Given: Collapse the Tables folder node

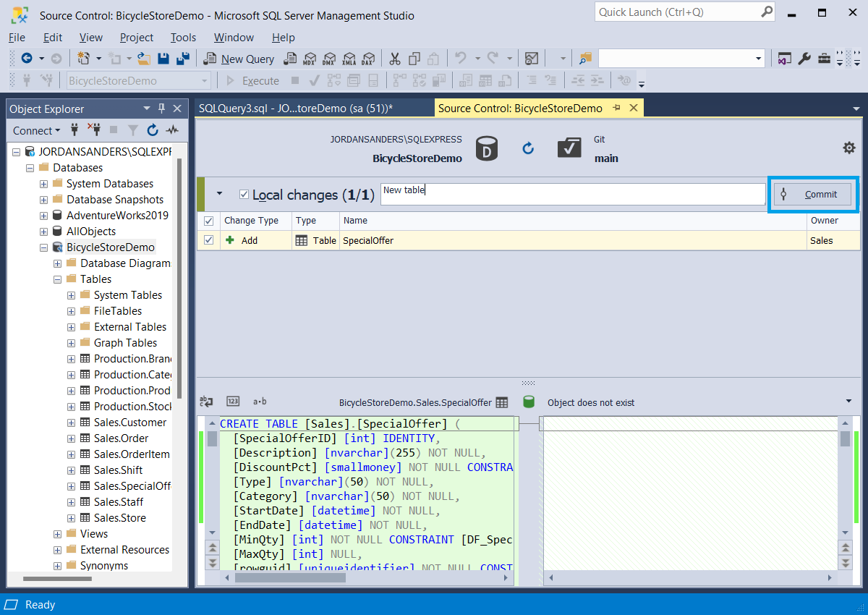Looking at the screenshot, I should point(57,279).
